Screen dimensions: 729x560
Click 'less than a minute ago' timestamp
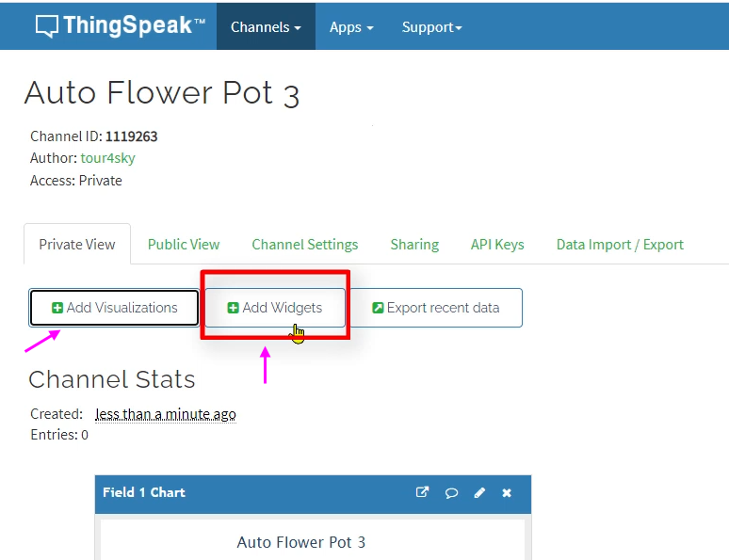tap(166, 414)
